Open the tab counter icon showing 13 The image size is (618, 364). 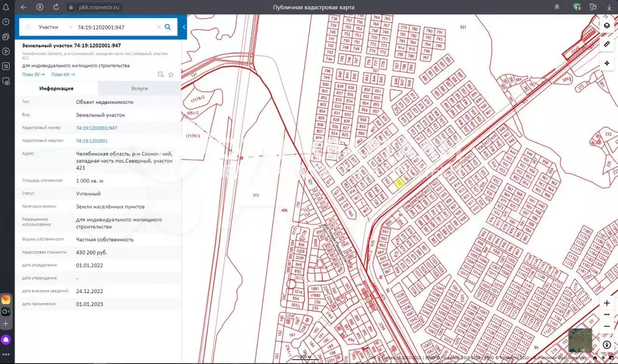6,66
